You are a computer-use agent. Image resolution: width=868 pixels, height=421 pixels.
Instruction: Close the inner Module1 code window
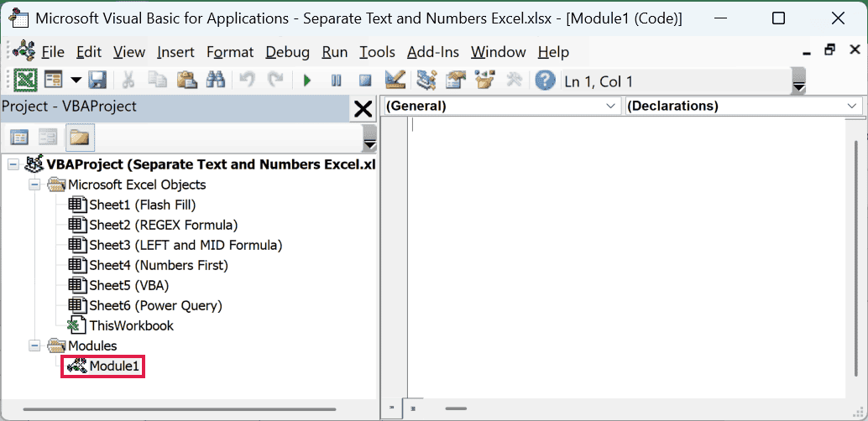[855, 49]
